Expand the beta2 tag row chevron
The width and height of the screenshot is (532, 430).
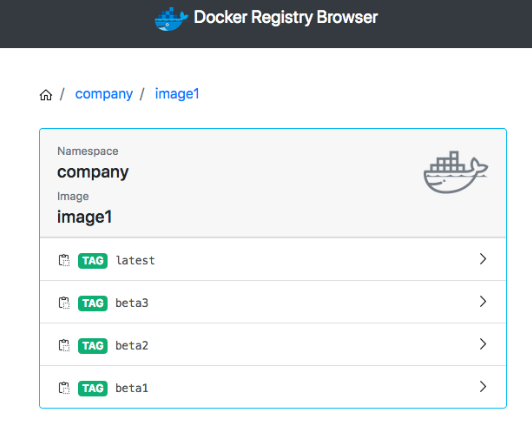coord(483,344)
